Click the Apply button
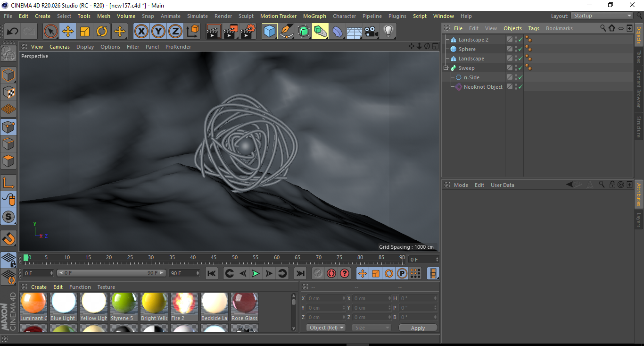 pyautogui.click(x=418, y=328)
